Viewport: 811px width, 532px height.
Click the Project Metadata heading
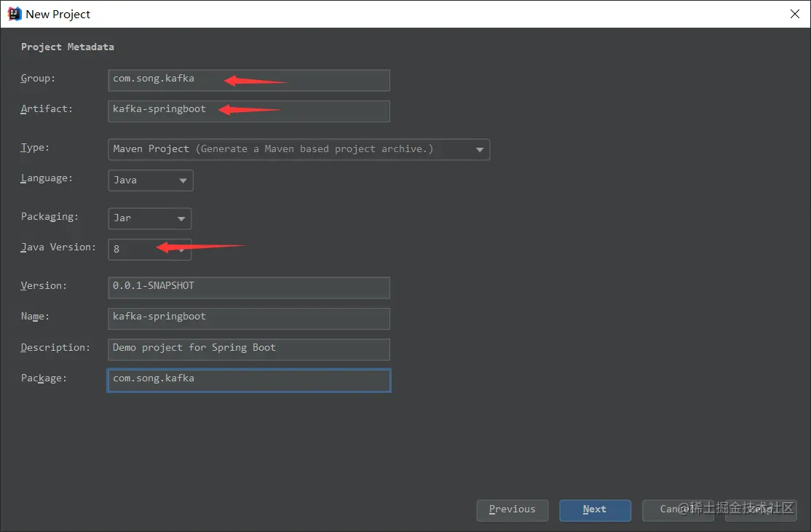(67, 47)
